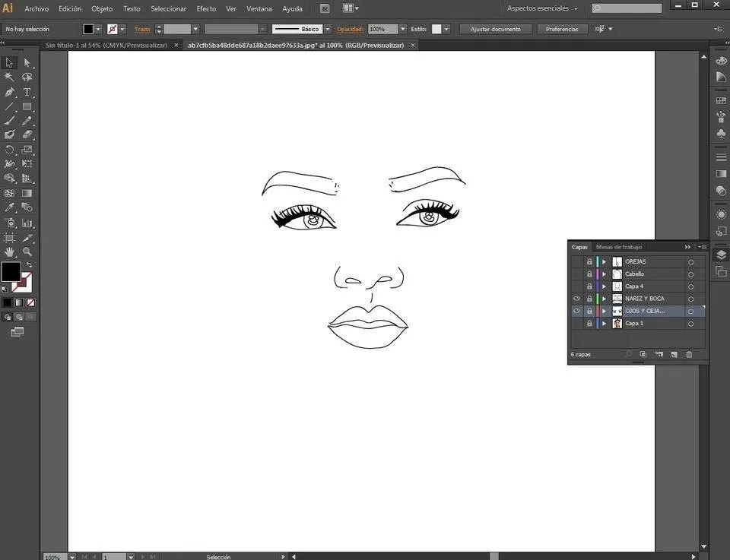Activate the Zoom magnifier tool

[x=27, y=252]
